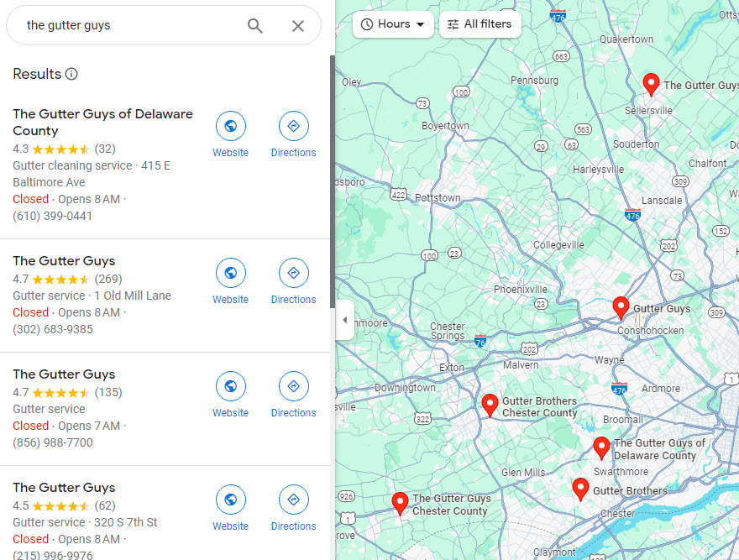Expand the Hours filter dropdown
This screenshot has height=560, width=739.
[x=393, y=24]
